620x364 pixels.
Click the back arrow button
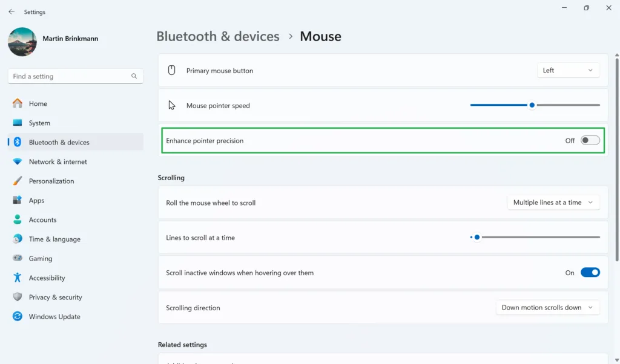click(x=12, y=11)
